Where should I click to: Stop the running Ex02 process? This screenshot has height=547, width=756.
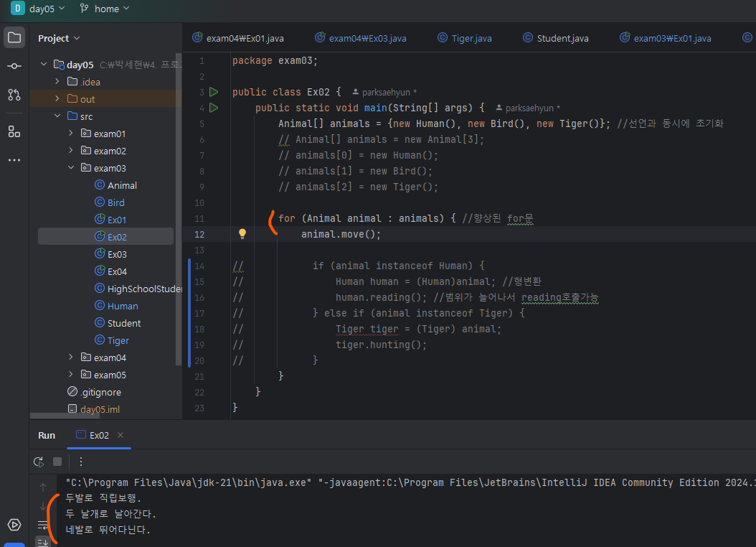[x=57, y=462]
